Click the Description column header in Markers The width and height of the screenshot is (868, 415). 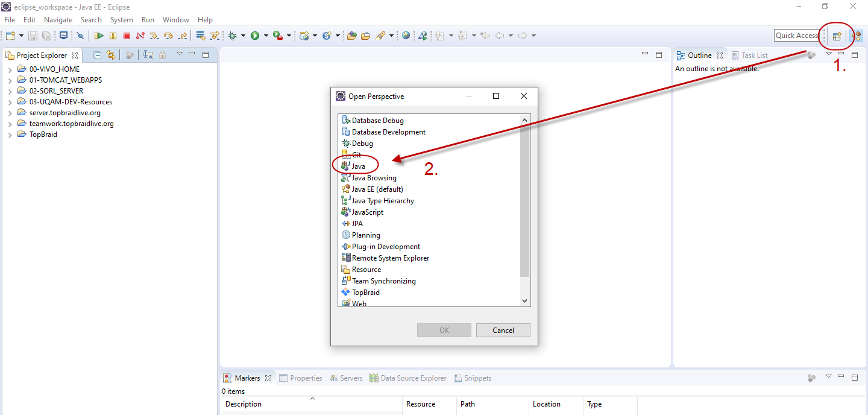312,404
